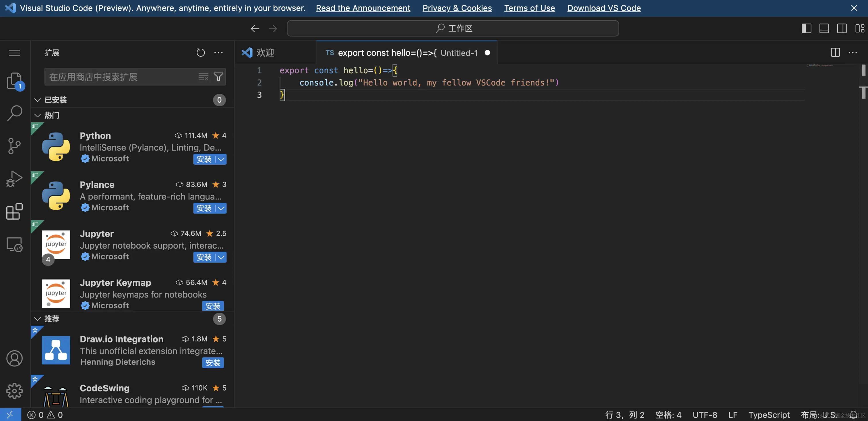
Task: Install the Python extension
Action: point(204,159)
